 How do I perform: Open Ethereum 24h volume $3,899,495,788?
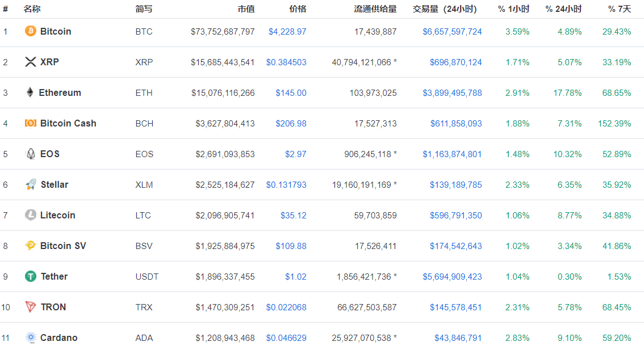tap(452, 93)
